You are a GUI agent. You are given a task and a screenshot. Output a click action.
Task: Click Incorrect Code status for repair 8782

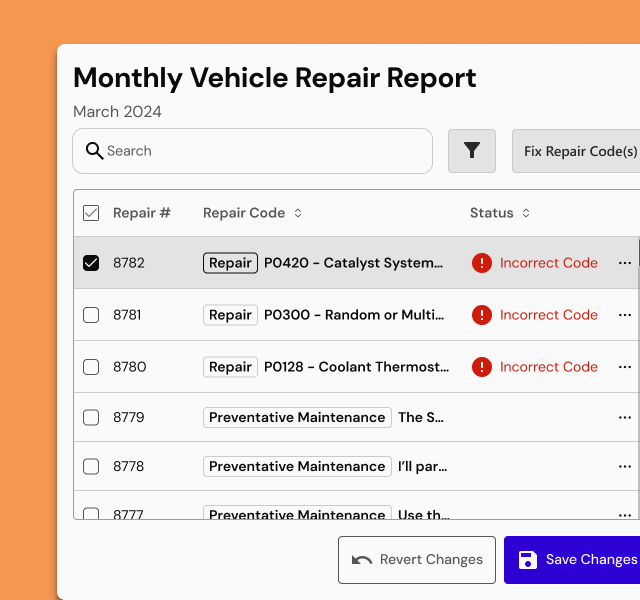[x=549, y=263]
